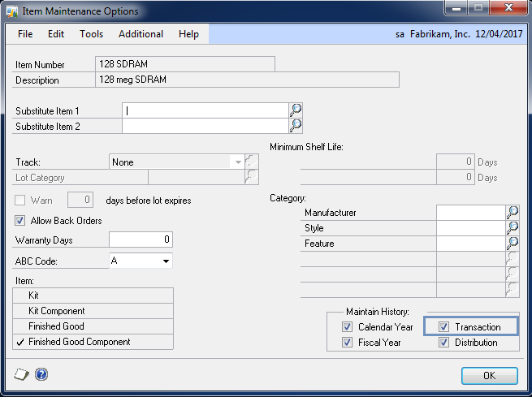532x397 pixels.
Task: Expand the ABC Code dropdown
Action: [x=166, y=261]
